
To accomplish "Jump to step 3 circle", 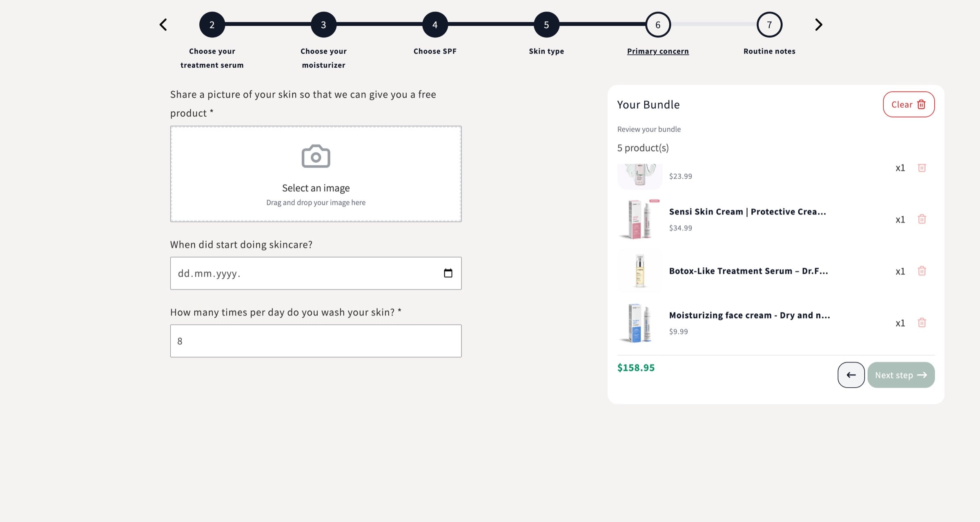I will pyautogui.click(x=323, y=24).
